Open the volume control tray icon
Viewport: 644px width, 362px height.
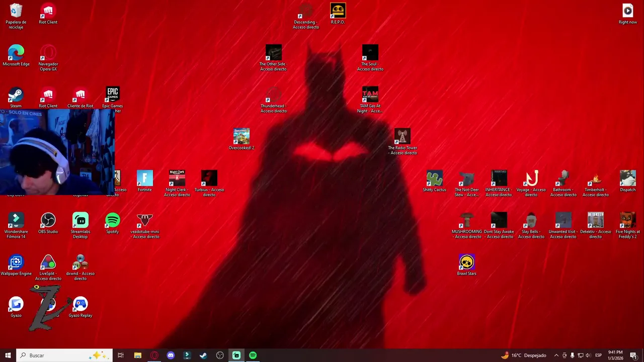point(588,355)
